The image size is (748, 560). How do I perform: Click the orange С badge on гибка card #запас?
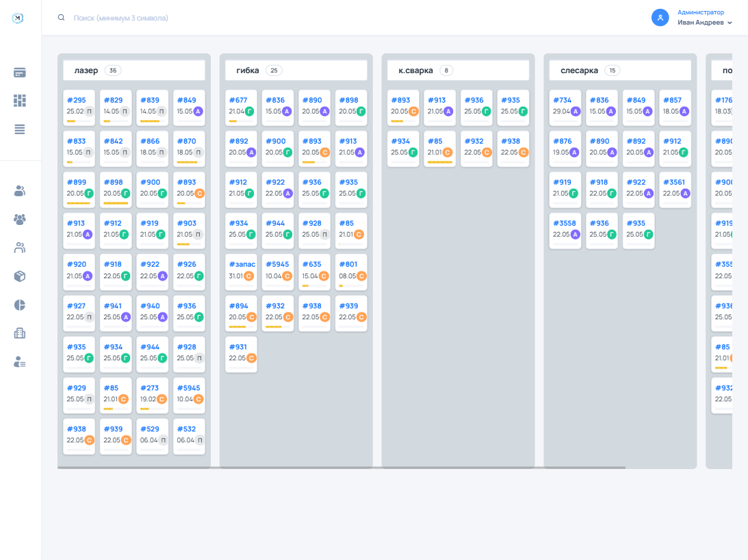click(x=249, y=276)
